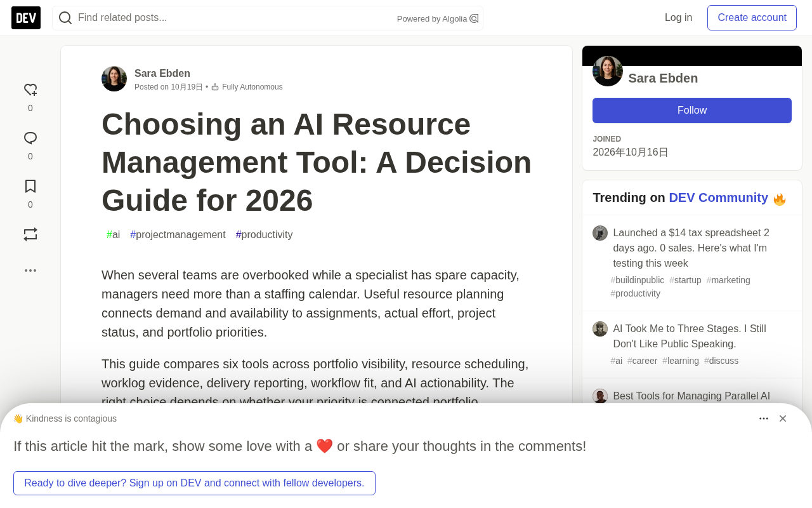The height and width of the screenshot is (508, 812).
Task: Visit the DEV Community trending link
Action: pyautogui.click(x=718, y=197)
